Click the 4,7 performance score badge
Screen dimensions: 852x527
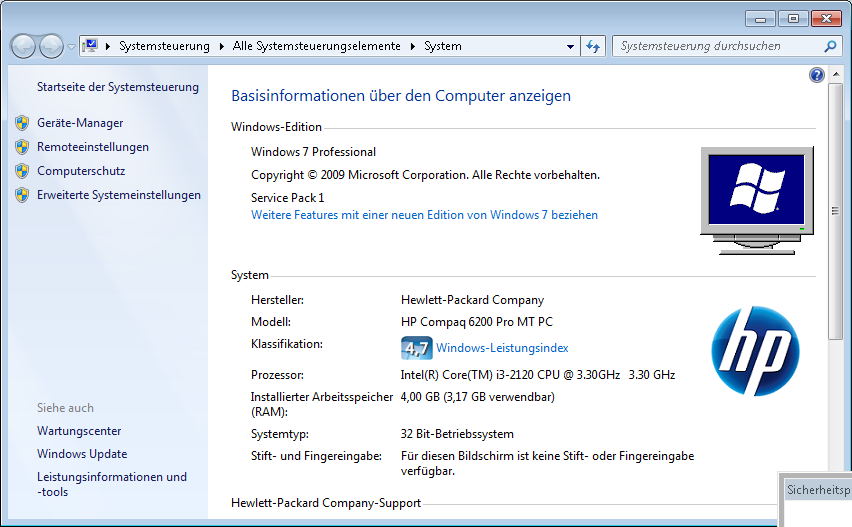417,348
